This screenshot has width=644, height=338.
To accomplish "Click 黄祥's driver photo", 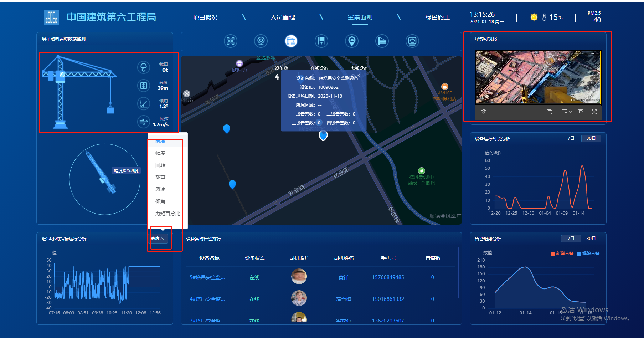I will point(299,276).
